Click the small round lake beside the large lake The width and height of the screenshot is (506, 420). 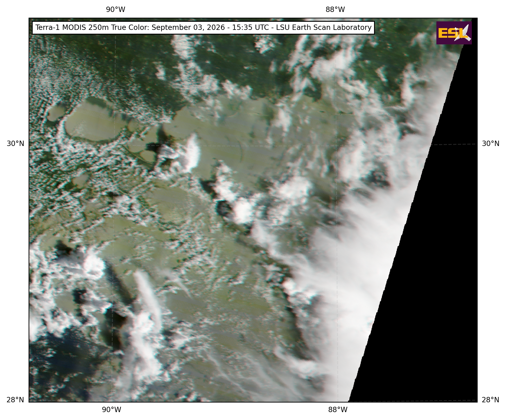pyautogui.click(x=57, y=113)
